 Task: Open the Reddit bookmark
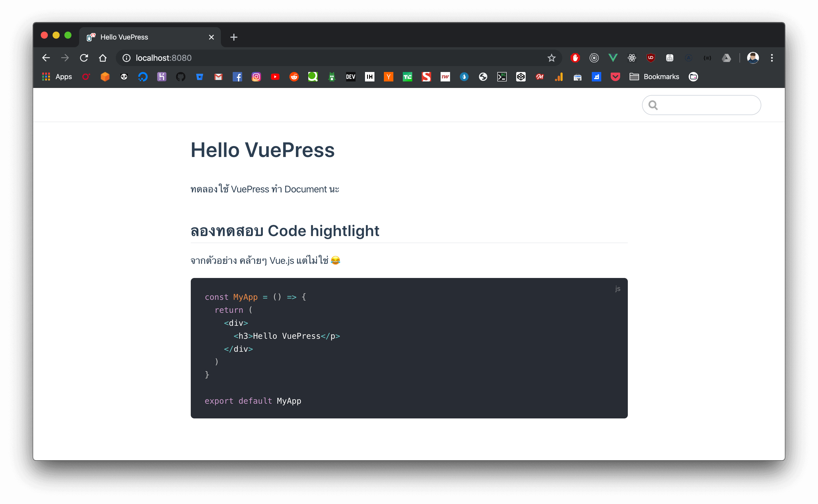[x=294, y=77]
